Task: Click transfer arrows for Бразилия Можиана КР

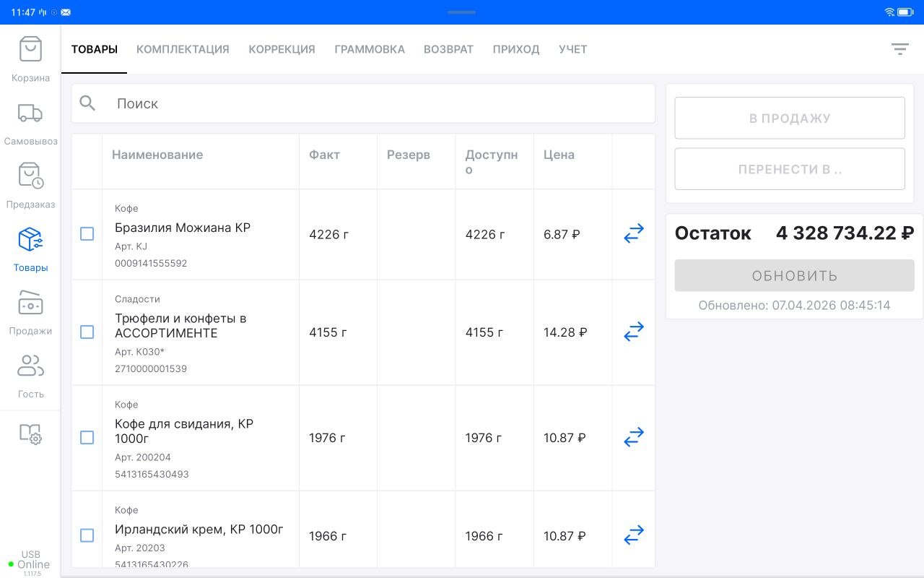Action: coord(633,233)
